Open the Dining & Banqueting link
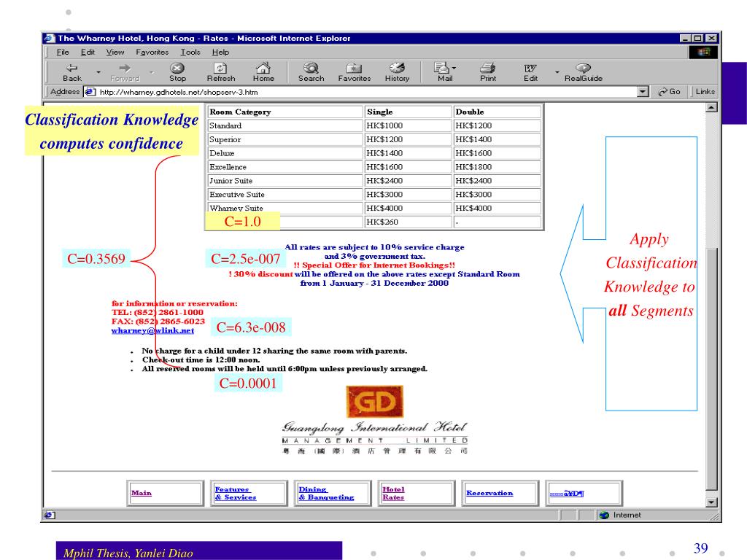Screen dimensions: 747x560 (326, 494)
